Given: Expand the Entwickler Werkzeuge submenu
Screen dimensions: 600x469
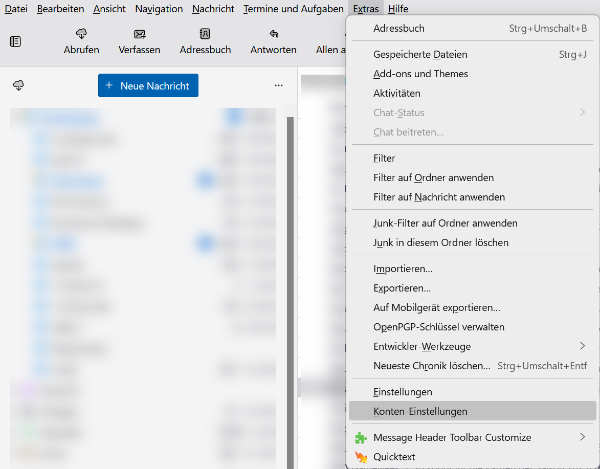Looking at the screenshot, I should pos(582,346).
